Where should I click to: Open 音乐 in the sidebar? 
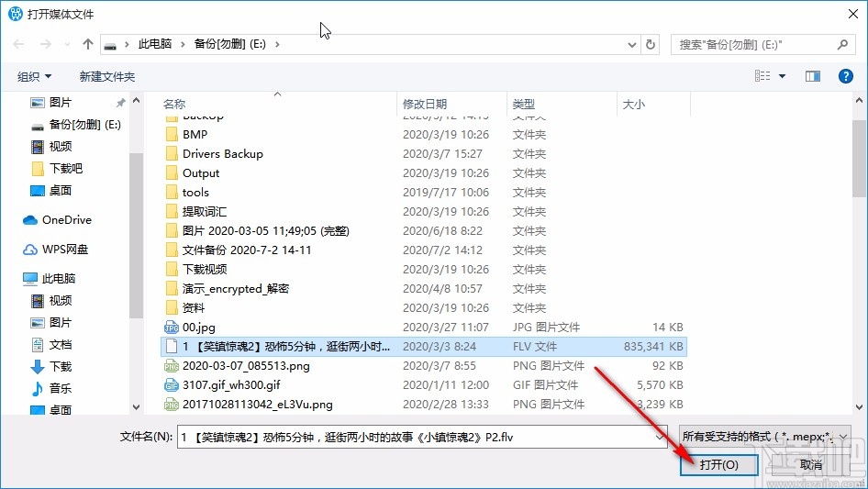click(x=51, y=388)
